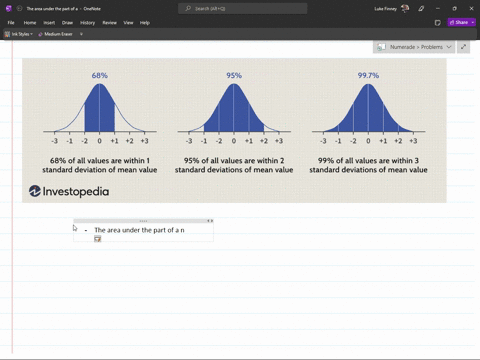Switch to the Draw tab
This screenshot has height=360, width=480.
(67, 23)
